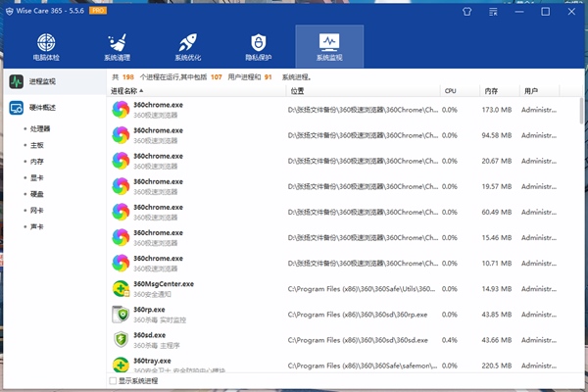Select 进程监视 in the left sidebar

(x=42, y=81)
